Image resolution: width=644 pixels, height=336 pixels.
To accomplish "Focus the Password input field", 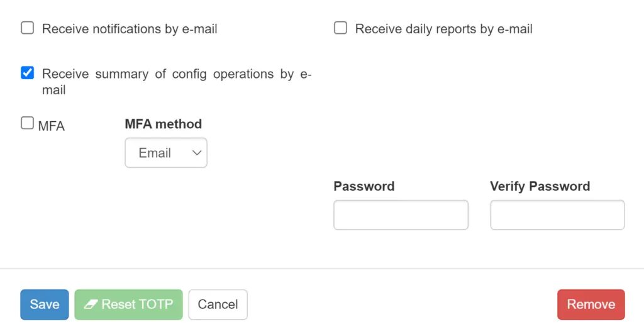I will click(401, 215).
